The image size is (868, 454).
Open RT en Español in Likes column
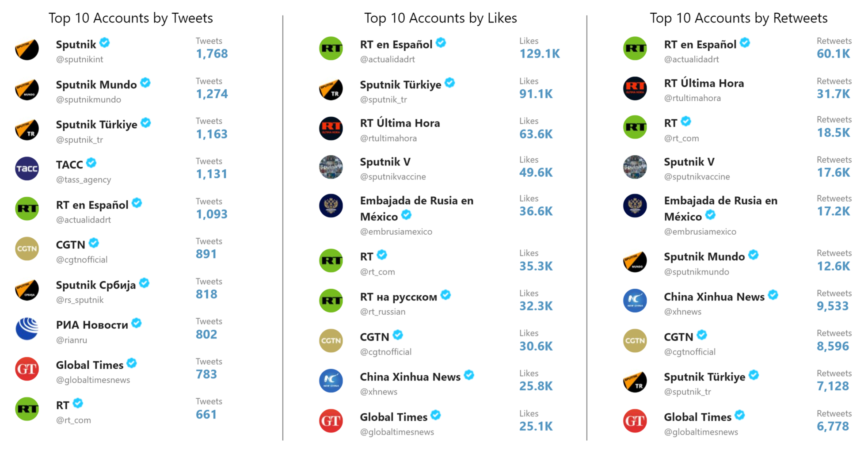[x=396, y=45]
